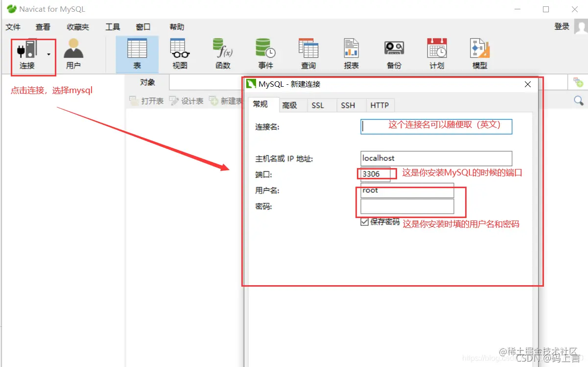Viewport: 588px width, 367px height.
Task: Click the 用户 (Users) button
Action: coord(73,51)
